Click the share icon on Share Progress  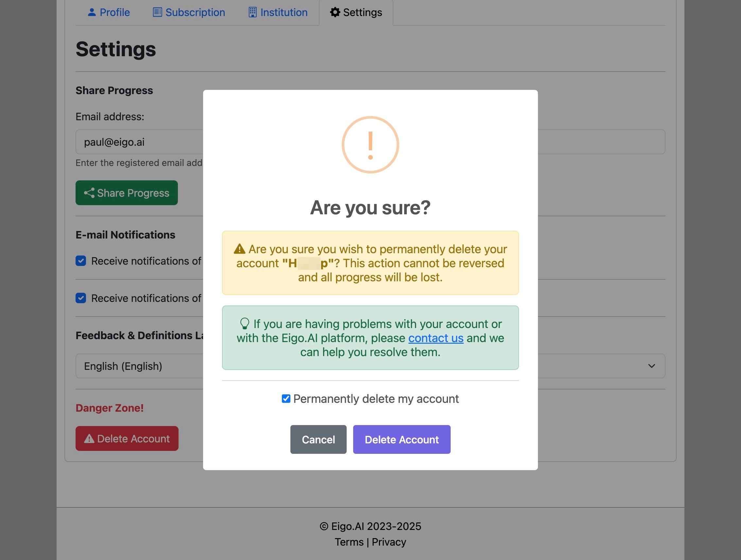pos(89,193)
